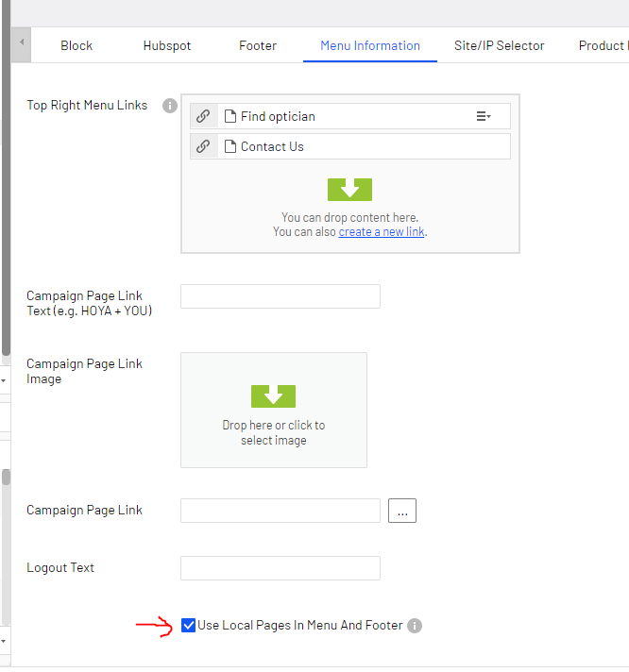629x672 pixels.
Task: Click the link icon beside Find optician
Action: [x=202, y=116]
